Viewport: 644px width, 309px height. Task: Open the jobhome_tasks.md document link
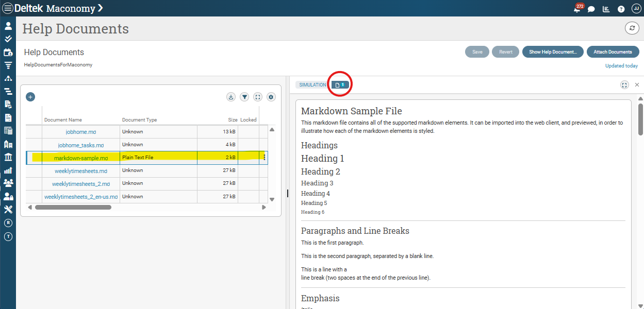click(x=81, y=145)
